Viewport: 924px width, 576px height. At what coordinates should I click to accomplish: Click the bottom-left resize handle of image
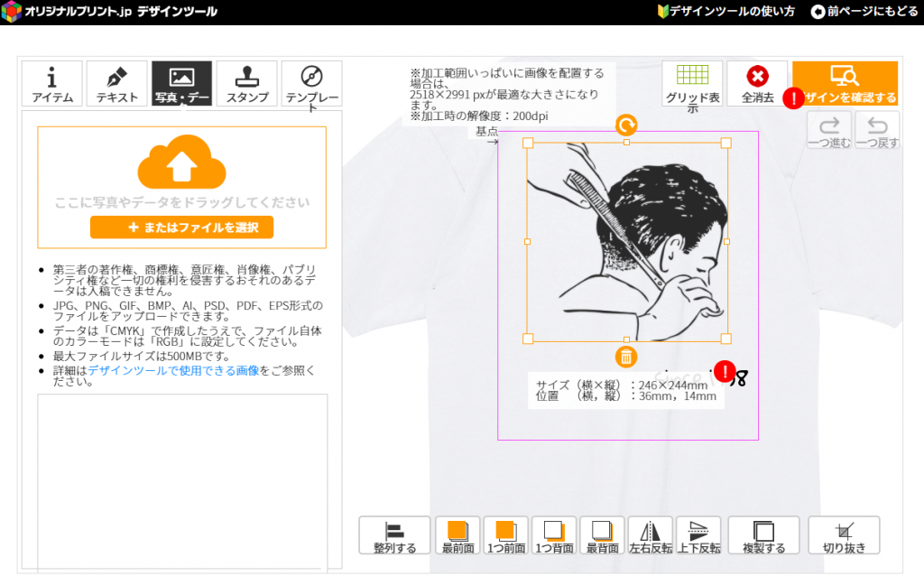point(528,339)
